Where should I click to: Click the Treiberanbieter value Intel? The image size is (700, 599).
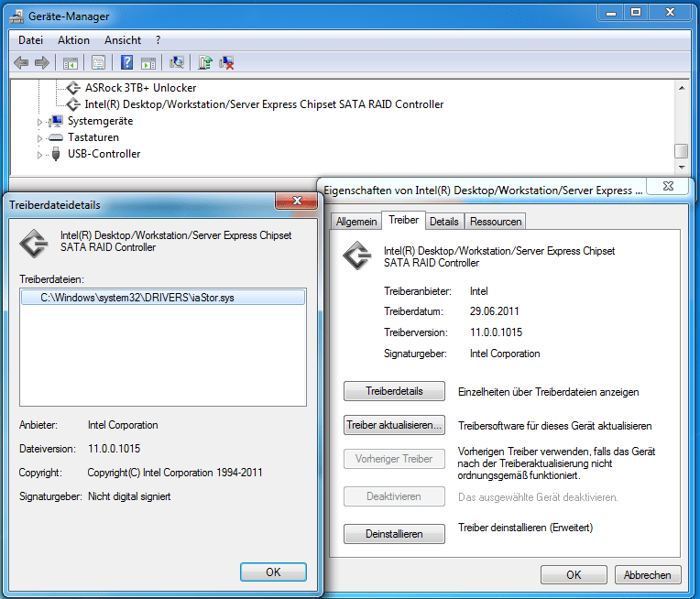point(478,291)
